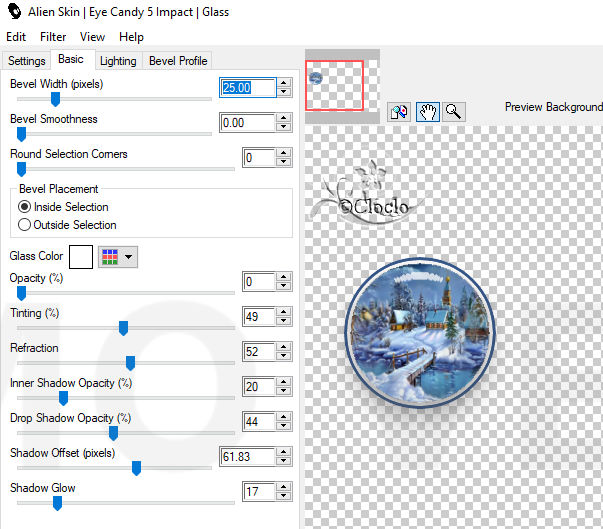The width and height of the screenshot is (603, 529).
Task: Increase Opacity with up arrow
Action: (x=284, y=276)
